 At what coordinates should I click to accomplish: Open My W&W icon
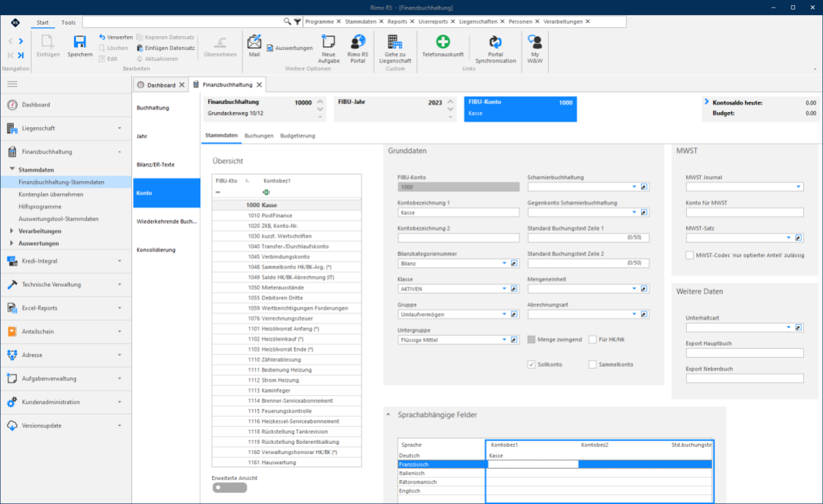[x=535, y=42]
